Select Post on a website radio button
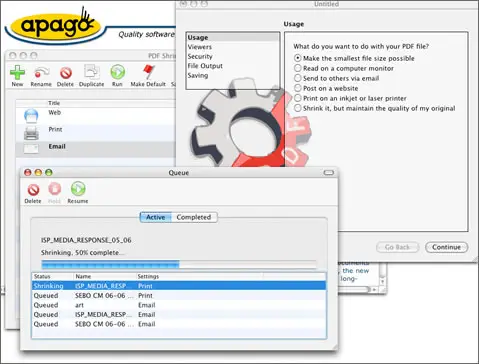The image size is (479, 364). 297,88
